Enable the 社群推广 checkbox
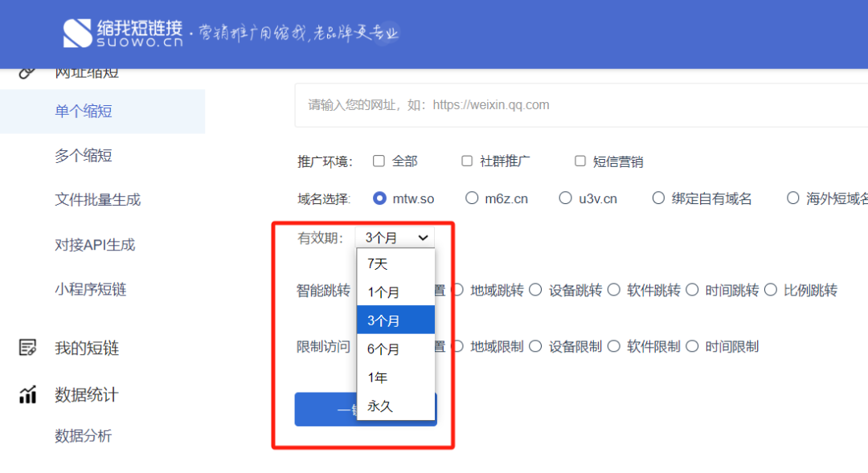The image size is (868, 473). tap(467, 161)
